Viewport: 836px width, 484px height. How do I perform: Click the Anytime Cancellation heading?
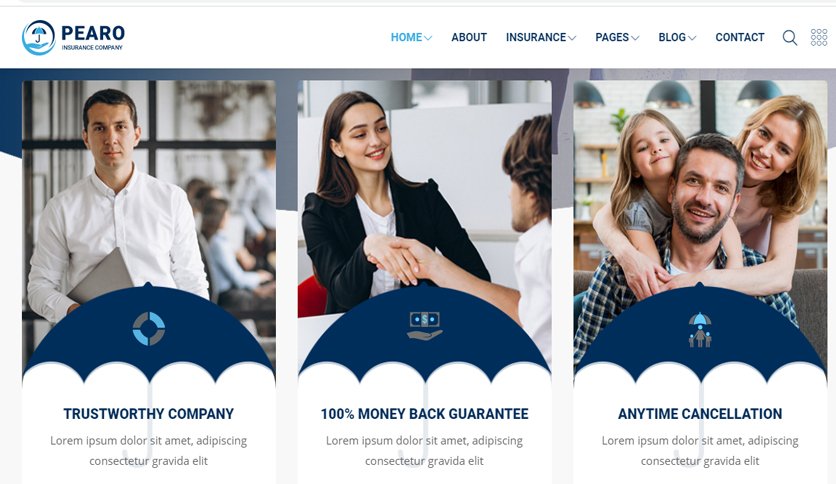tap(700, 414)
